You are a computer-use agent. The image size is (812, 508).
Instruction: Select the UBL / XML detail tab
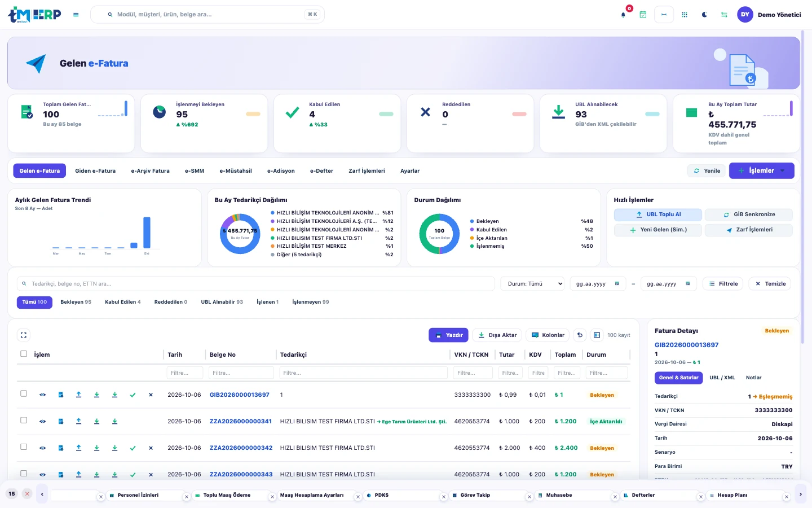(x=722, y=378)
